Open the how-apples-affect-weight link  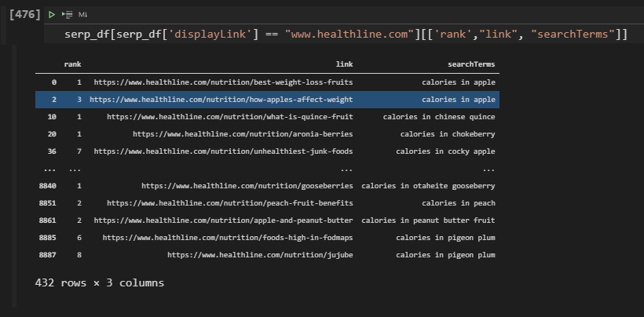click(x=221, y=100)
